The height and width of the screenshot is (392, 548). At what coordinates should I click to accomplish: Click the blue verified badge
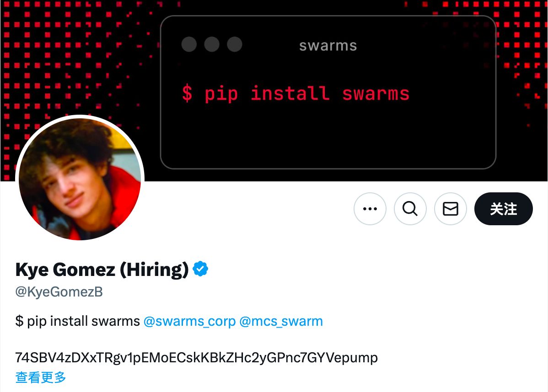pyautogui.click(x=200, y=269)
